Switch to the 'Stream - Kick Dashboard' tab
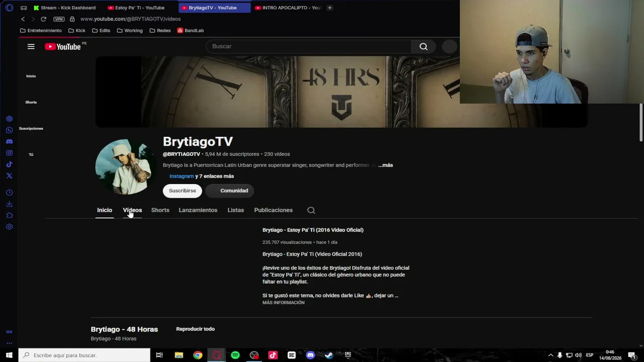The height and width of the screenshot is (362, 644). click(64, 8)
